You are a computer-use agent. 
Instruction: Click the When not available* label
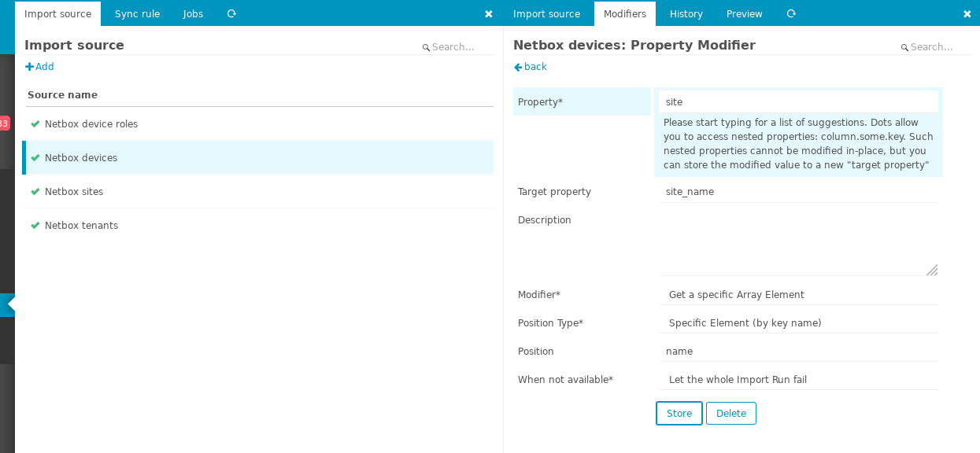tap(565, 380)
